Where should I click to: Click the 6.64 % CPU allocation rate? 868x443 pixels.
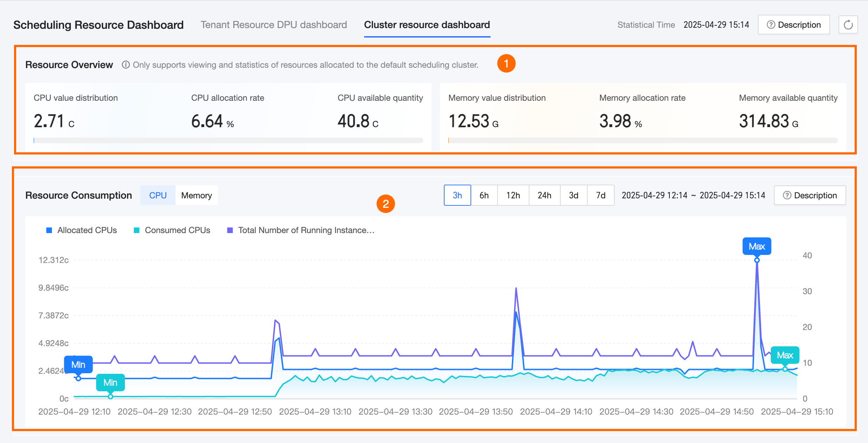point(213,121)
